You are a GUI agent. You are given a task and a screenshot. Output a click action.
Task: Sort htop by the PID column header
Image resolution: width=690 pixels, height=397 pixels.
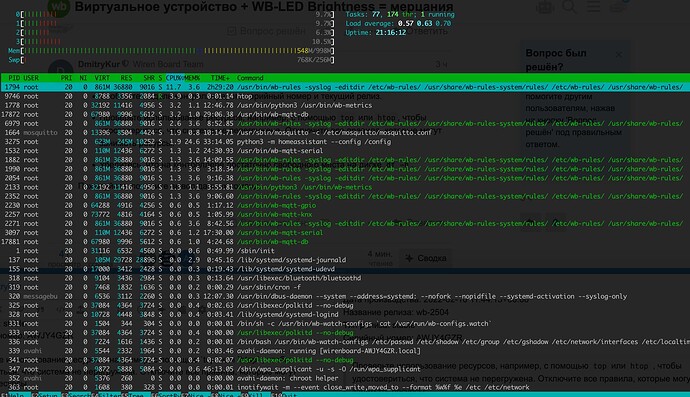(x=14, y=78)
